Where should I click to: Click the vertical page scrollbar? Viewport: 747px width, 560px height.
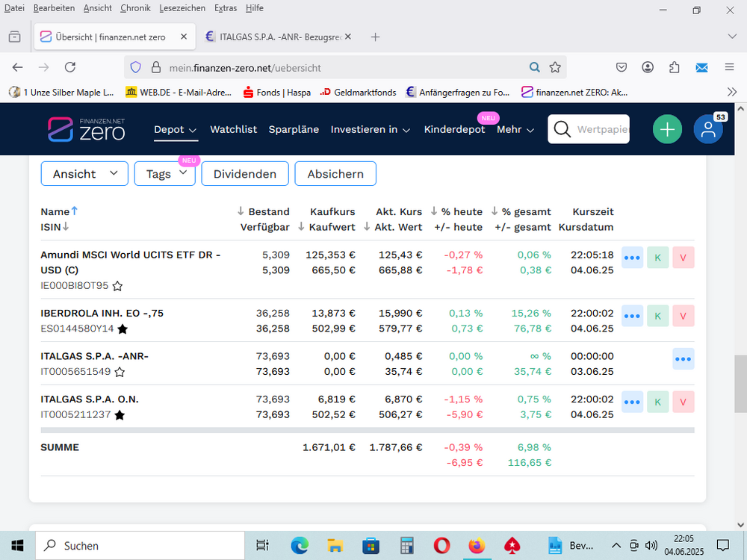coord(740,382)
